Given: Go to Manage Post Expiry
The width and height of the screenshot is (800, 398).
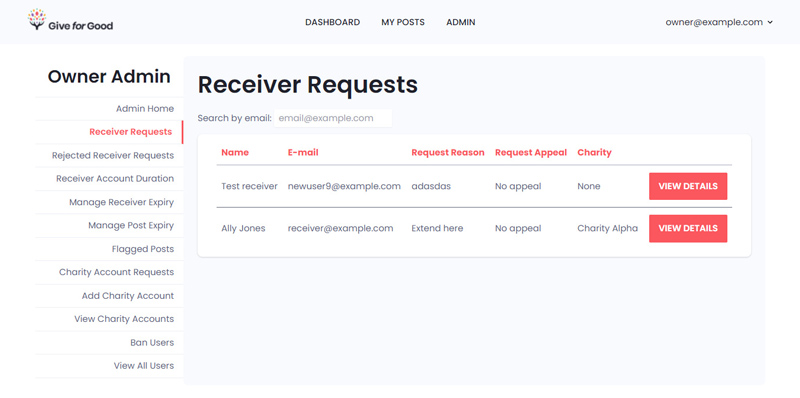Looking at the screenshot, I should [x=131, y=226].
